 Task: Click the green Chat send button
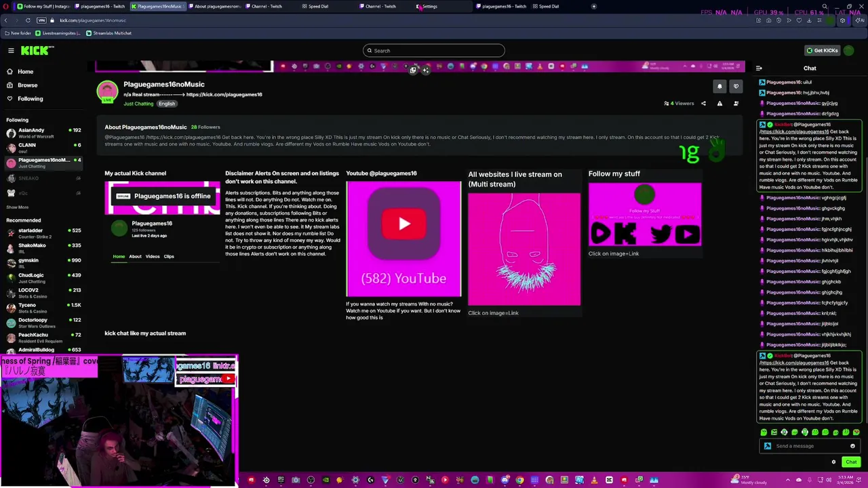tap(851, 462)
